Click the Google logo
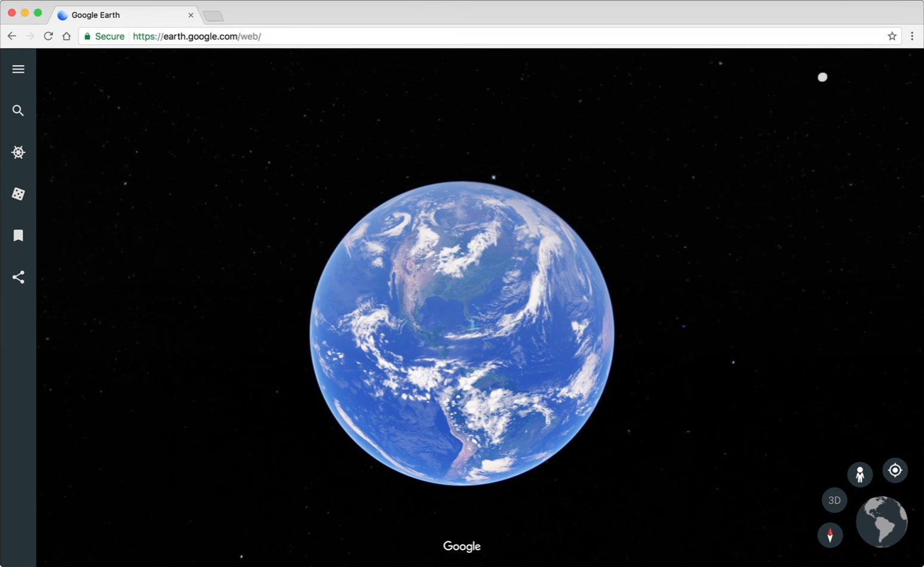 coord(461,546)
